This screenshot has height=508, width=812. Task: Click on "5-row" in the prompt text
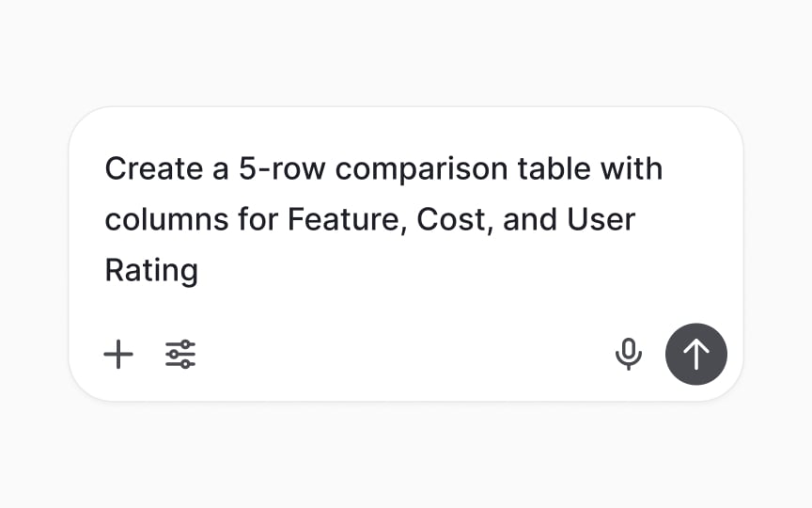tap(282, 169)
